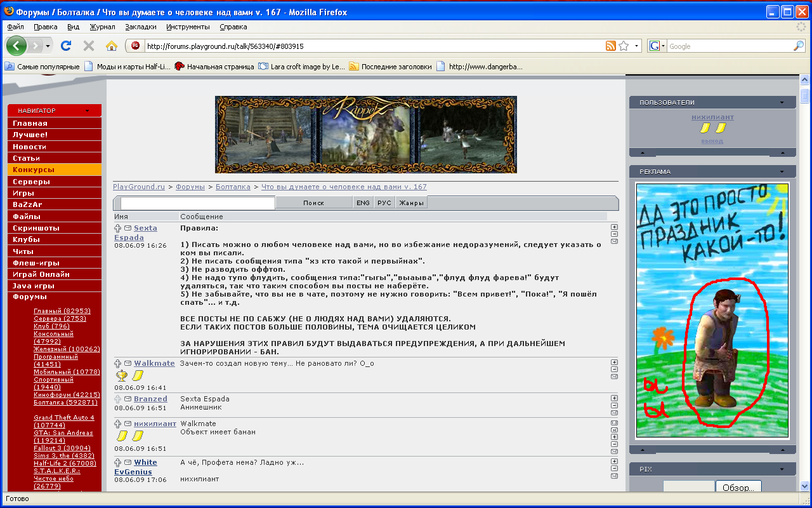Image resolution: width=812 pixels, height=508 pixels.
Task: Click the magnifier icon in Google search box
Action: pyautogui.click(x=798, y=46)
